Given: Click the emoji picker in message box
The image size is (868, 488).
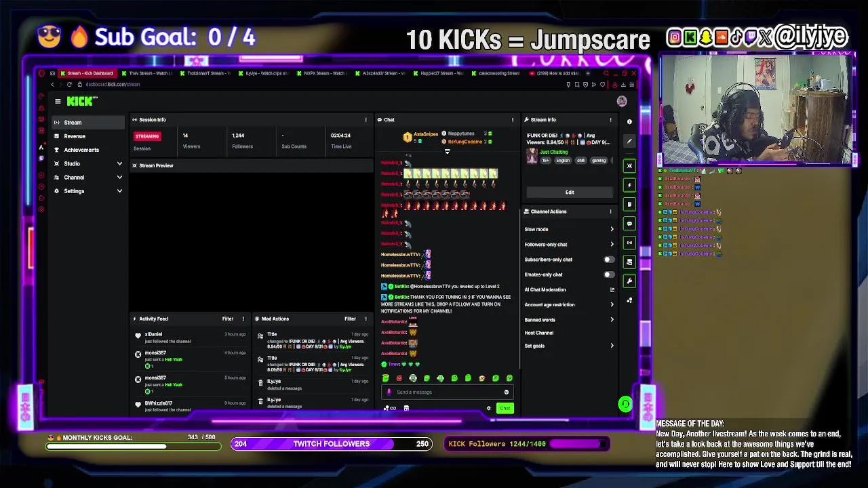Looking at the screenshot, I should (506, 392).
